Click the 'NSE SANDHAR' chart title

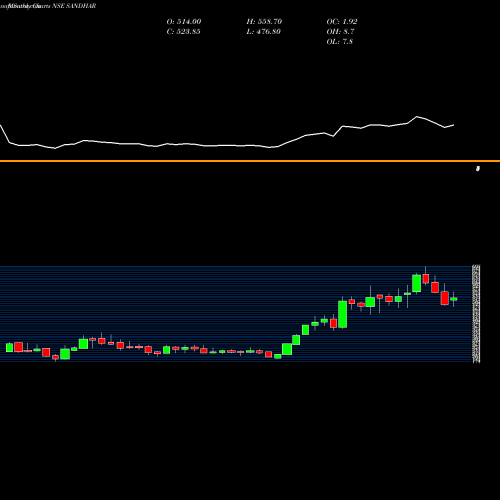click(74, 6)
